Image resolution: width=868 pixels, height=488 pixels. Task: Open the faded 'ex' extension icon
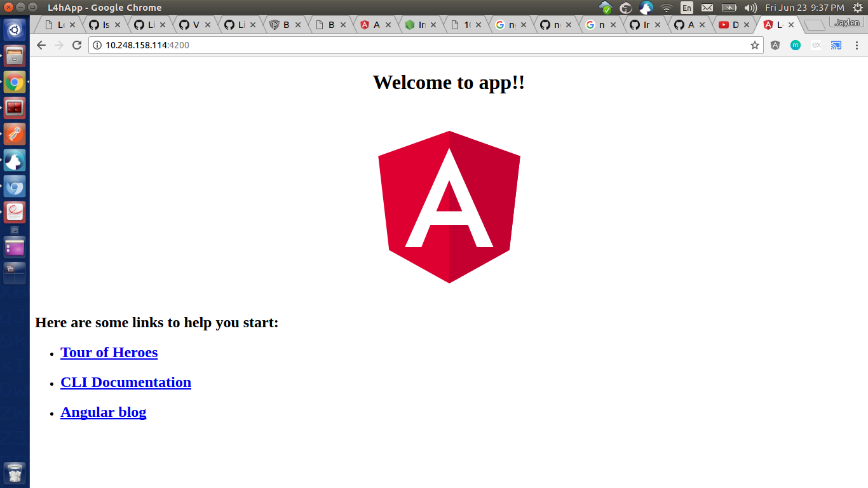click(x=817, y=45)
